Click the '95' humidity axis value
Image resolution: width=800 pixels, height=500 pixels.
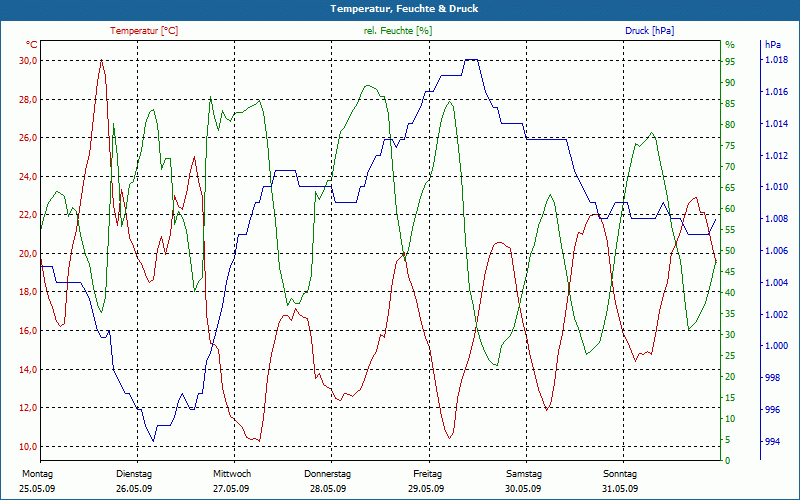coord(730,61)
